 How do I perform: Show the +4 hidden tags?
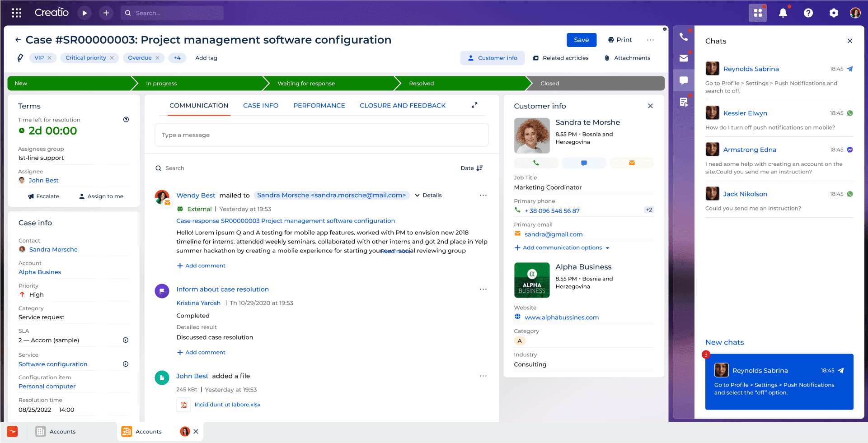click(177, 58)
